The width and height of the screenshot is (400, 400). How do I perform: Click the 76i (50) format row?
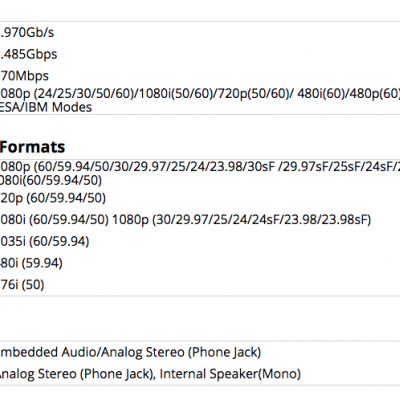click(x=22, y=285)
